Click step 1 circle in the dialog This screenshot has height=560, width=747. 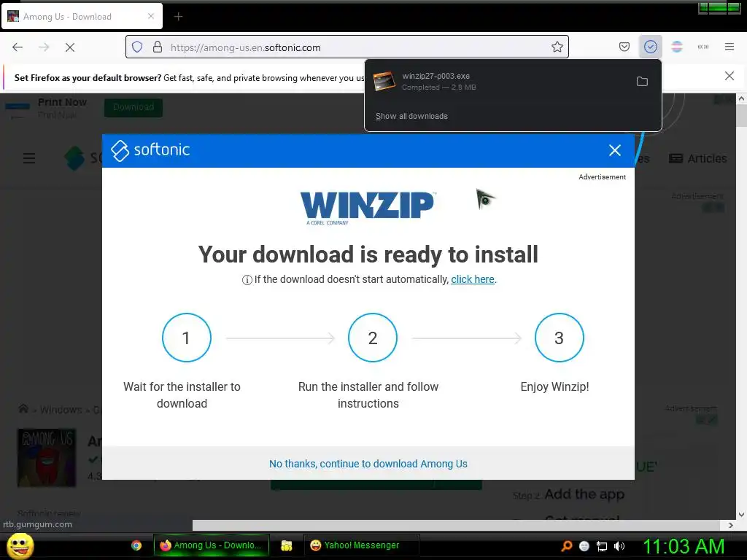[186, 338]
